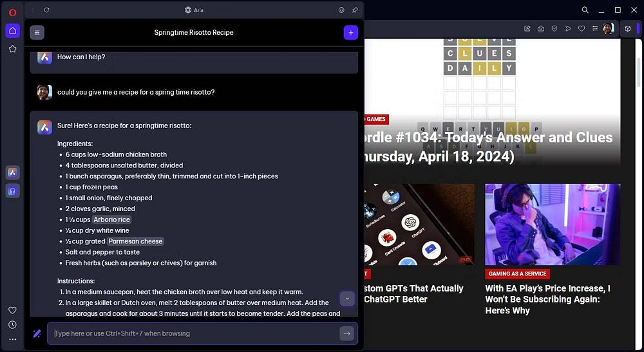The width and height of the screenshot is (644, 352).
Task: Click the '½ cup dry white wine' ingredient
Action: (97, 230)
